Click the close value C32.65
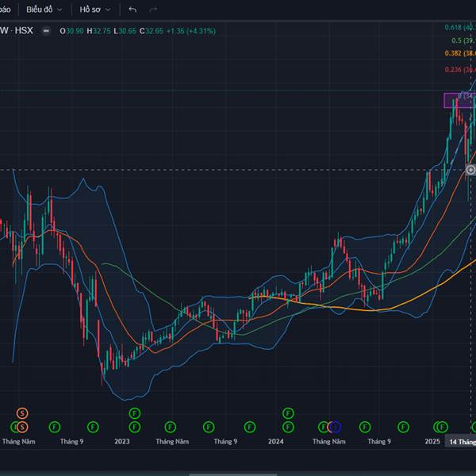The image size is (476, 476). click(152, 31)
